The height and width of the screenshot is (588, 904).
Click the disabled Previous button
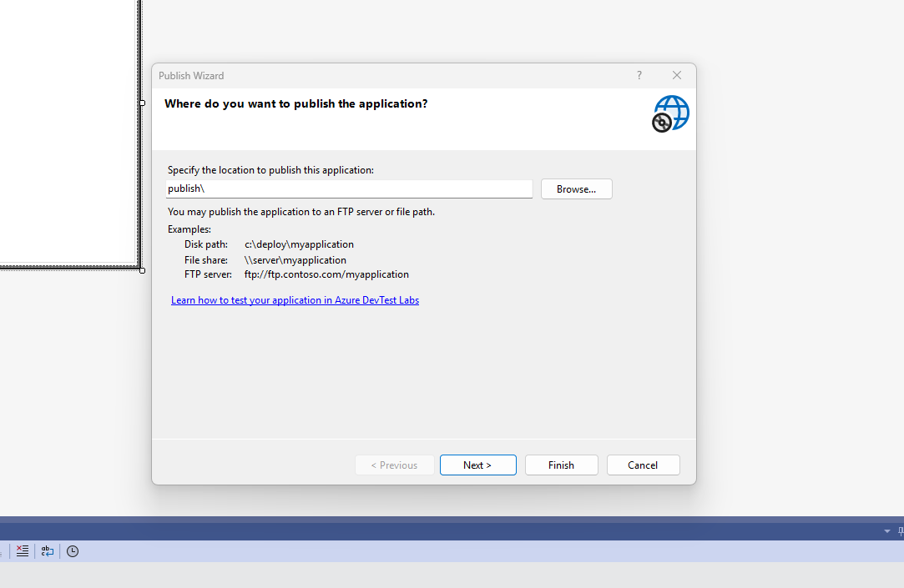click(394, 465)
